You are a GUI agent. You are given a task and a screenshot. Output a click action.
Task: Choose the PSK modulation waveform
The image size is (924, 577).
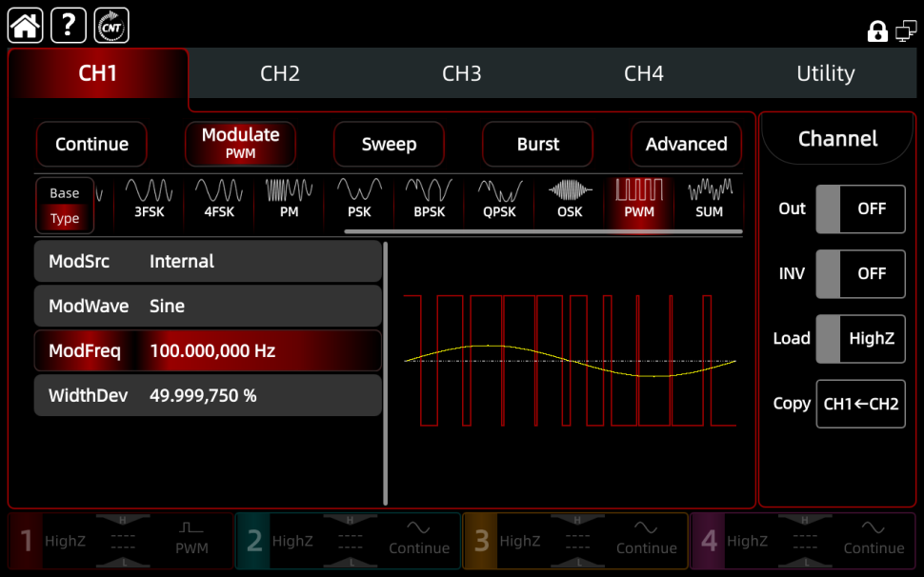[358, 200]
